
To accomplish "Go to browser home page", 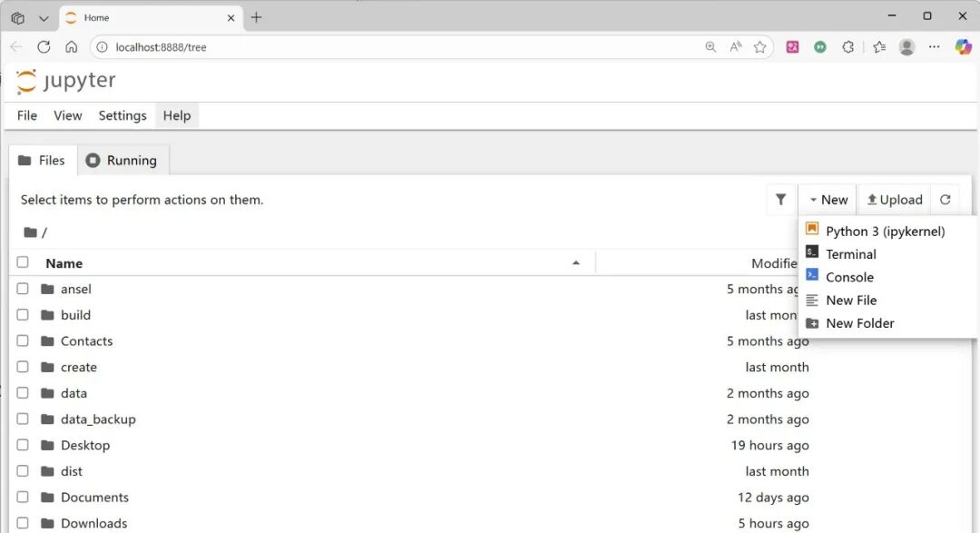I will (72, 47).
